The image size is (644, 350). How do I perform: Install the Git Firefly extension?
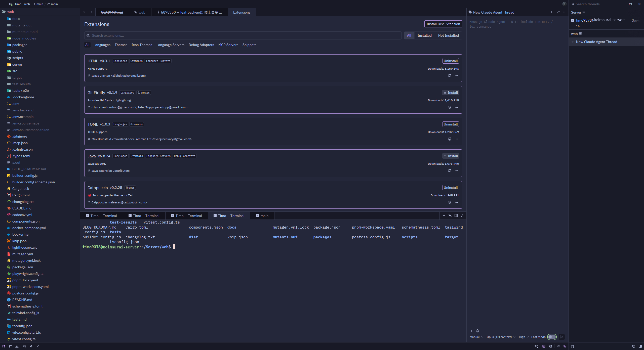pos(451,93)
